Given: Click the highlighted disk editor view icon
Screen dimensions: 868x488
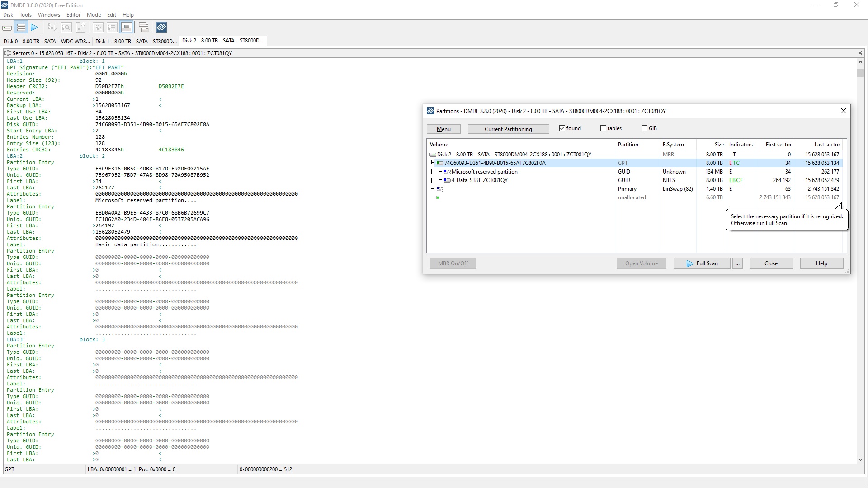Looking at the screenshot, I should pos(127,28).
